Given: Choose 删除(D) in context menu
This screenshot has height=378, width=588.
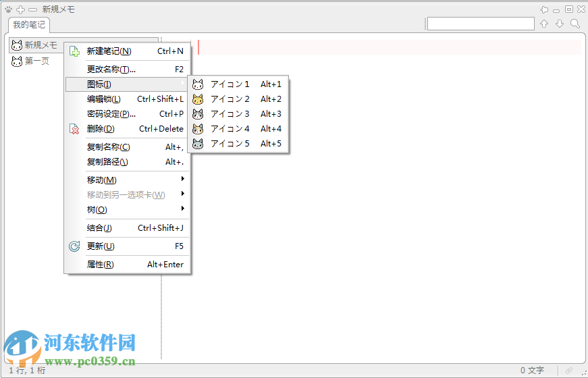Looking at the screenshot, I should pos(127,129).
